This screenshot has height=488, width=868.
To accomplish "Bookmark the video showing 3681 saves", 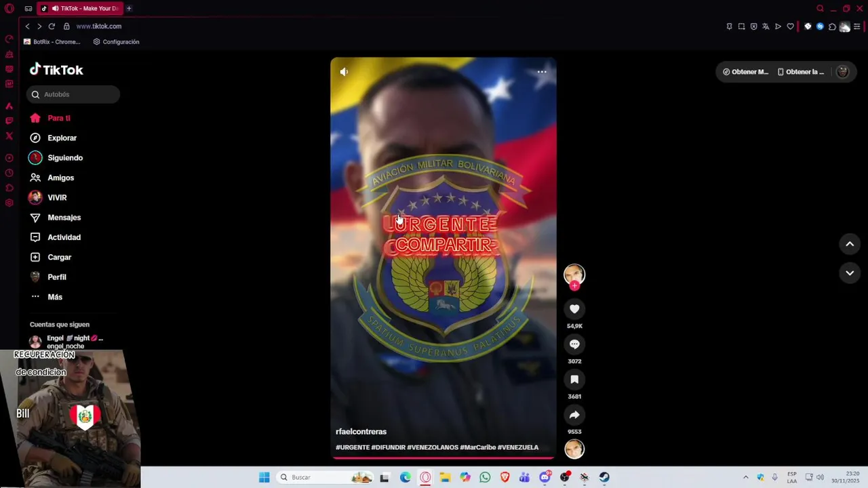I will 574,380.
